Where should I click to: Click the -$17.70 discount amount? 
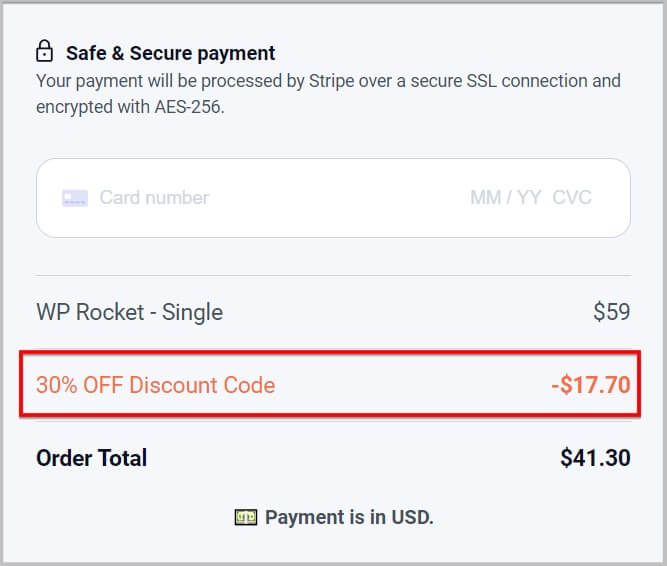click(x=590, y=384)
